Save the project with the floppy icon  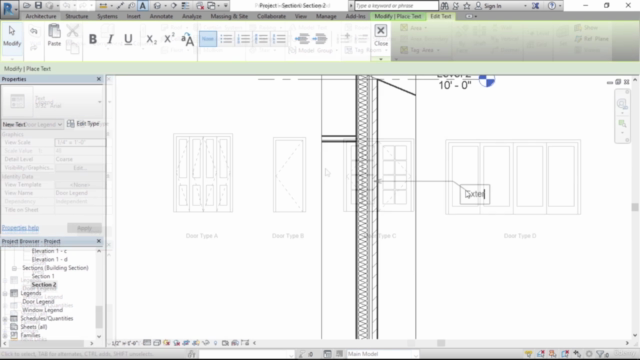38,6
